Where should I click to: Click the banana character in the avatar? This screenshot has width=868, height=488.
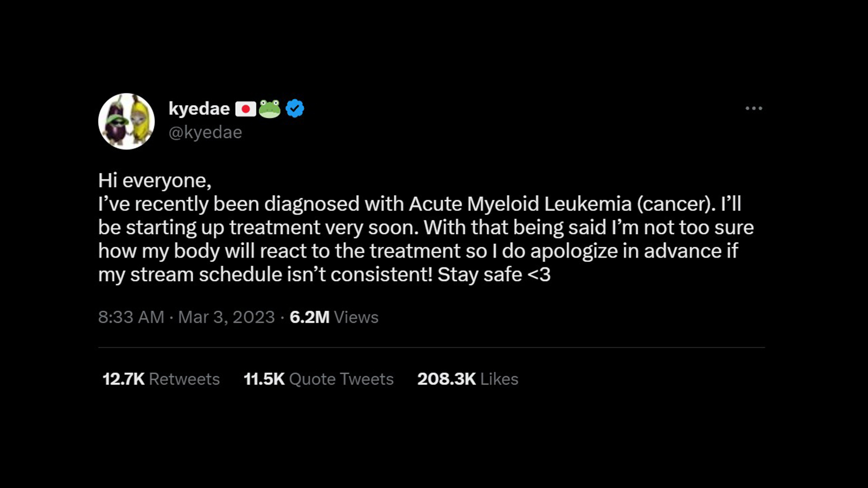click(141, 120)
